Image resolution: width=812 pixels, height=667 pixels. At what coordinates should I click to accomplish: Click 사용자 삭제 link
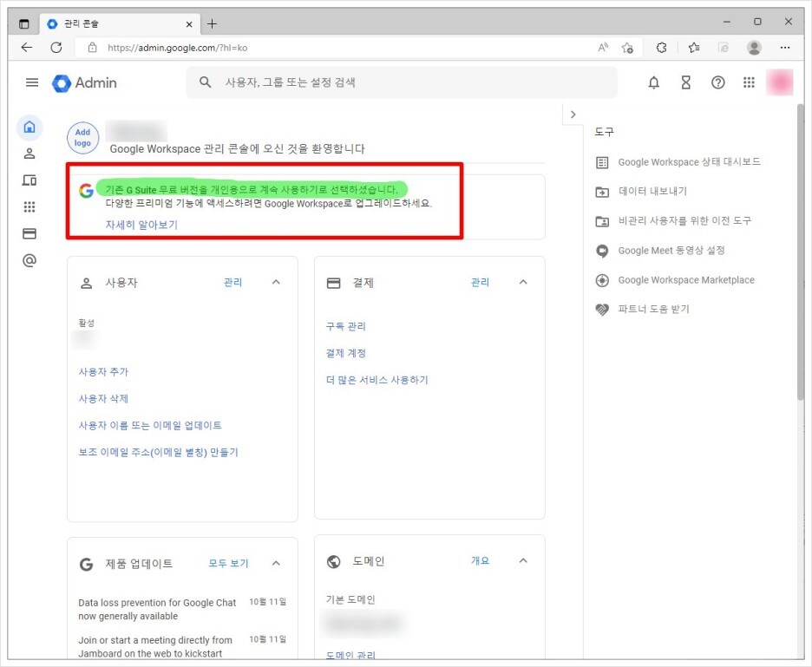point(103,399)
